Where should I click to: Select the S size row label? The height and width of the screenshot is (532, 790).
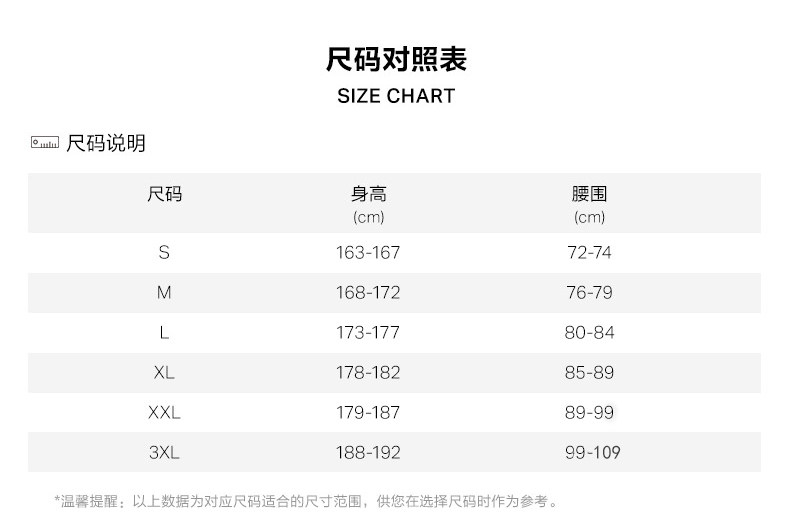(x=164, y=253)
